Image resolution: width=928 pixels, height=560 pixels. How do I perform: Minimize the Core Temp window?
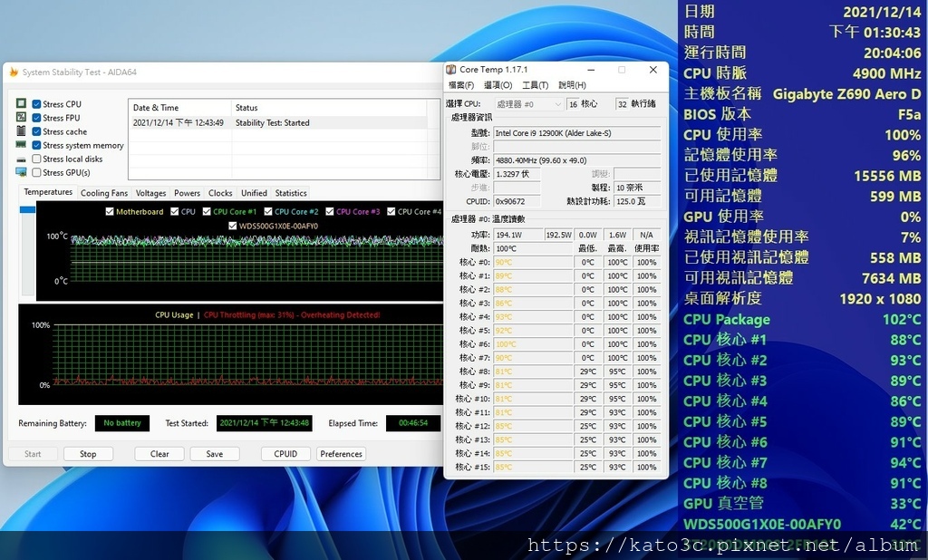(591, 70)
